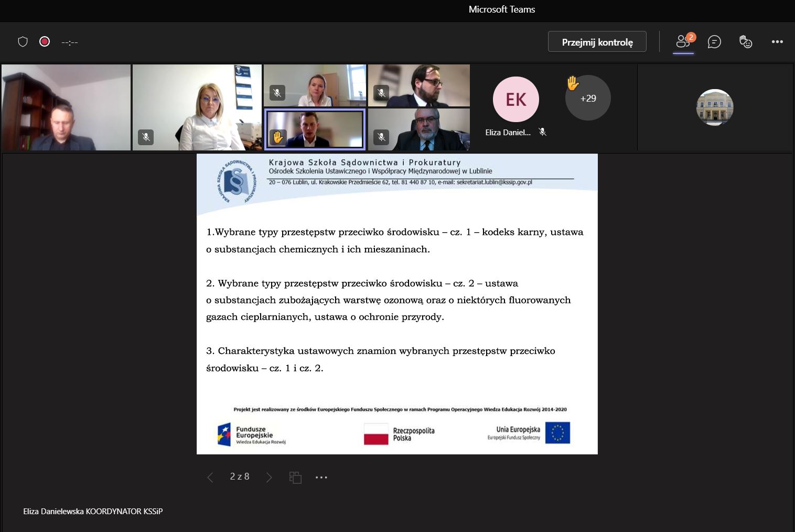Click the KSSiP logo on slide
795x532 pixels.
(237, 182)
